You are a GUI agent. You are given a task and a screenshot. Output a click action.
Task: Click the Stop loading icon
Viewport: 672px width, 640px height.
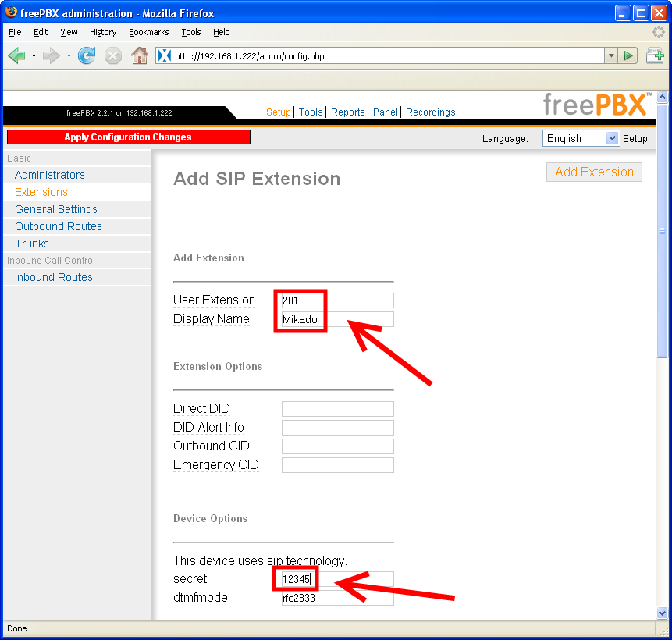(x=113, y=55)
